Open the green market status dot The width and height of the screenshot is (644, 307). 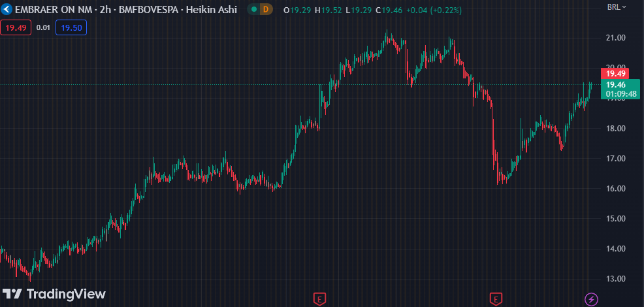255,9
